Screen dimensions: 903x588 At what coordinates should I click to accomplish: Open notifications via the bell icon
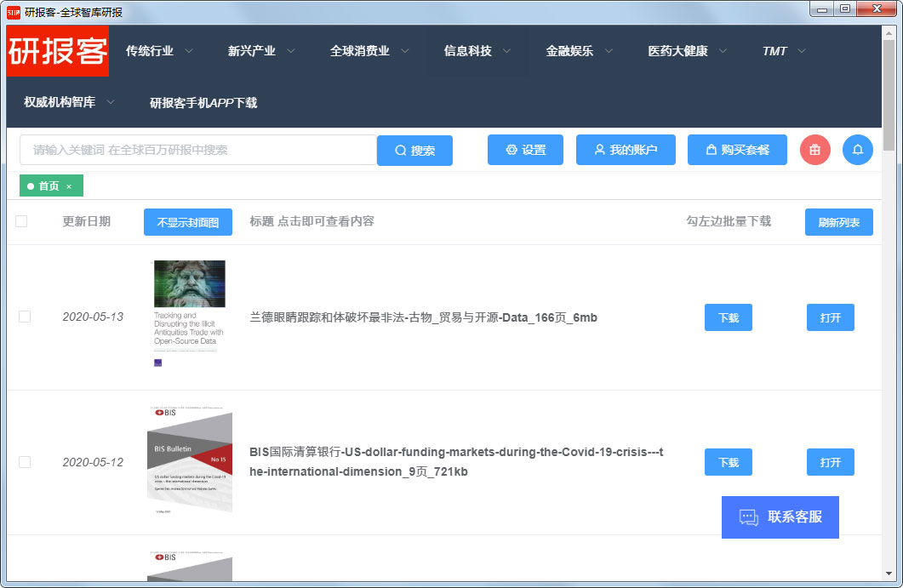coord(858,150)
